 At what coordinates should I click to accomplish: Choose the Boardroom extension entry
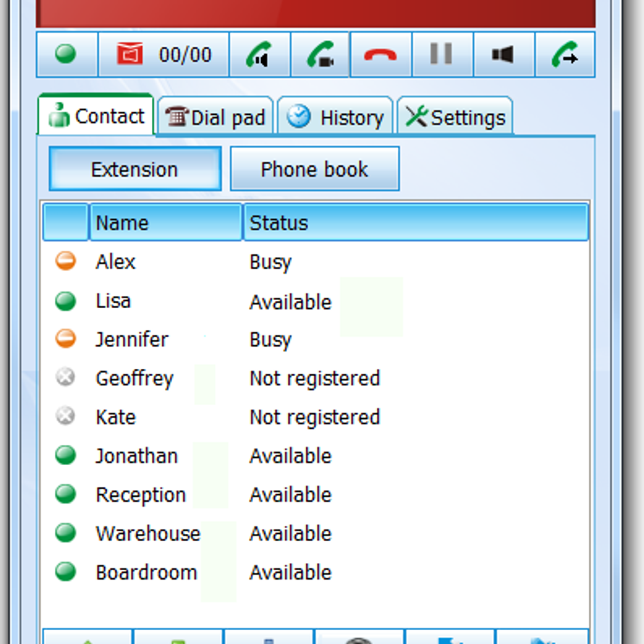tap(147, 572)
